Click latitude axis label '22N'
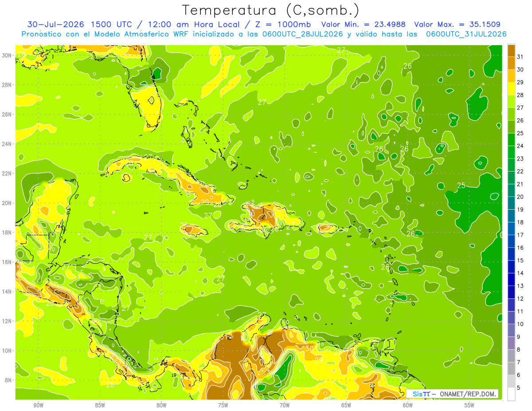The width and height of the screenshot is (532, 411). coord(8,173)
